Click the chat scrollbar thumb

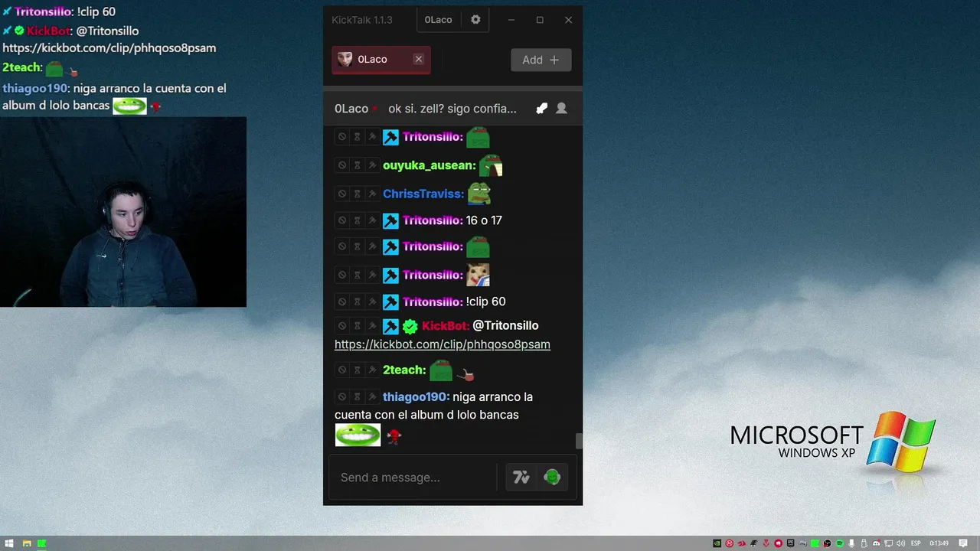[579, 441]
